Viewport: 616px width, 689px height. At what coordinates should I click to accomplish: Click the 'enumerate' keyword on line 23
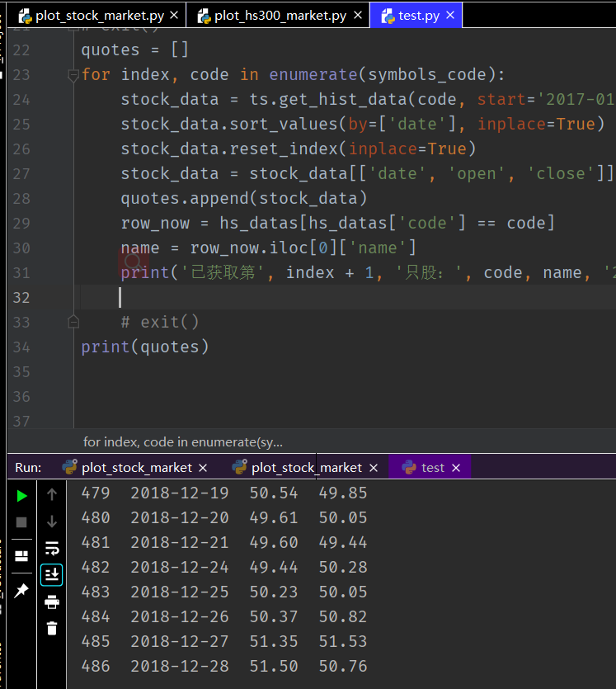pos(313,74)
